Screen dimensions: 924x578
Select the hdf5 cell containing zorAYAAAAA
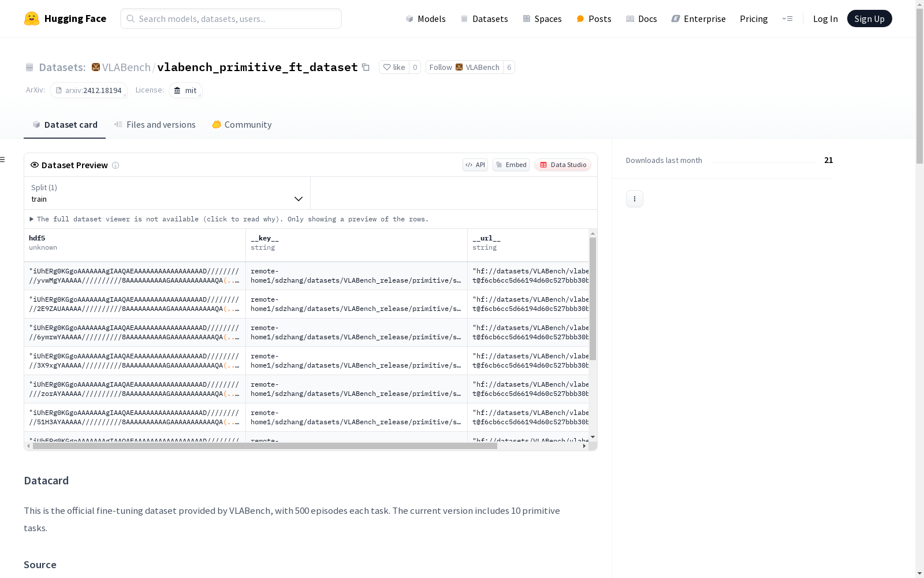[135, 389]
